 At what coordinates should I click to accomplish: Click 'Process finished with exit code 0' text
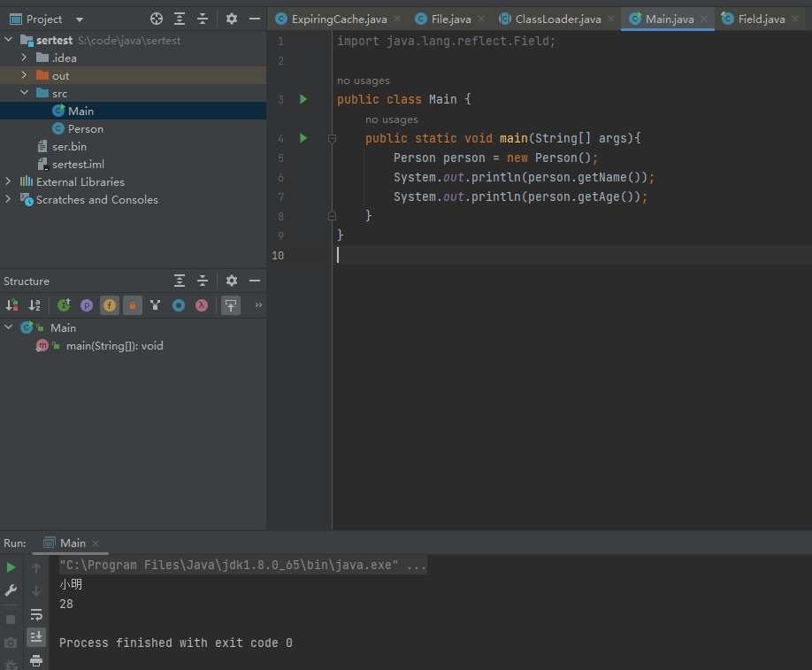pyautogui.click(x=175, y=643)
